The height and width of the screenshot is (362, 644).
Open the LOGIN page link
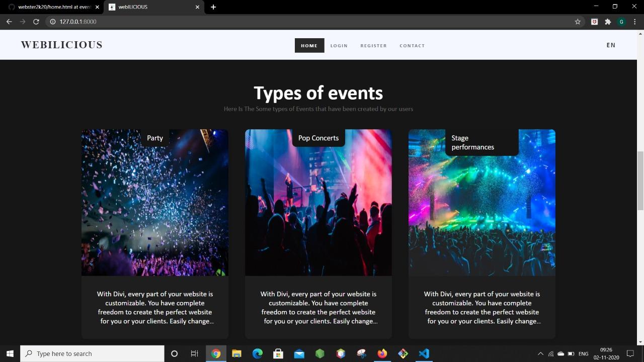339,46
